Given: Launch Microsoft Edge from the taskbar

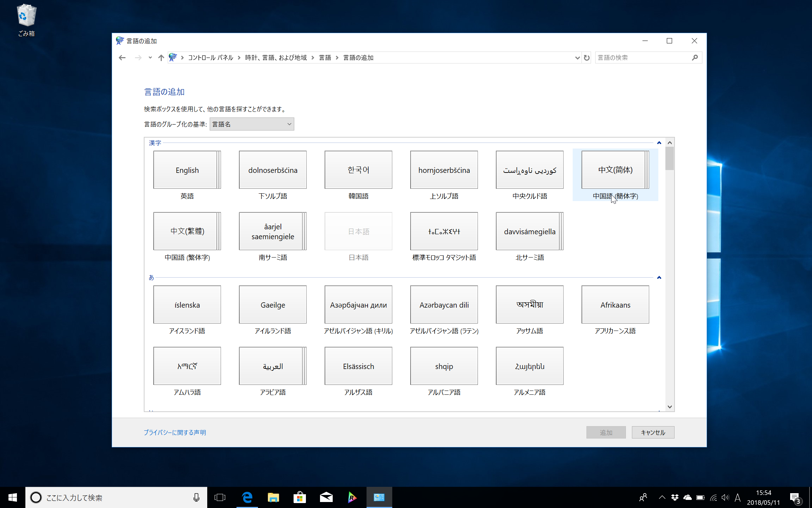Looking at the screenshot, I should [247, 497].
